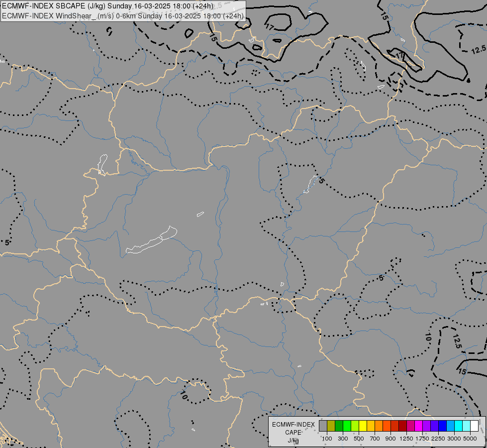Click the legend value 1250

coord(406,439)
